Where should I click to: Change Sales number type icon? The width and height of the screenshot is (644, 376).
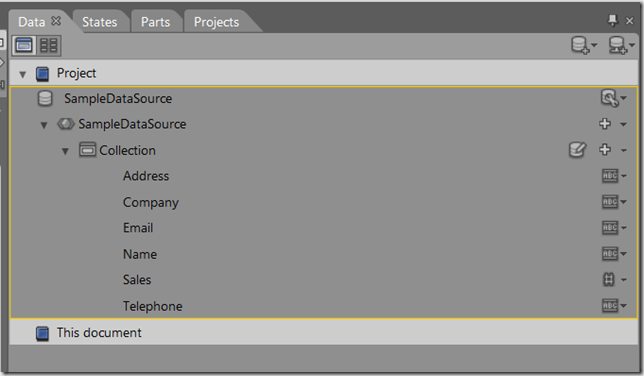[x=609, y=280]
